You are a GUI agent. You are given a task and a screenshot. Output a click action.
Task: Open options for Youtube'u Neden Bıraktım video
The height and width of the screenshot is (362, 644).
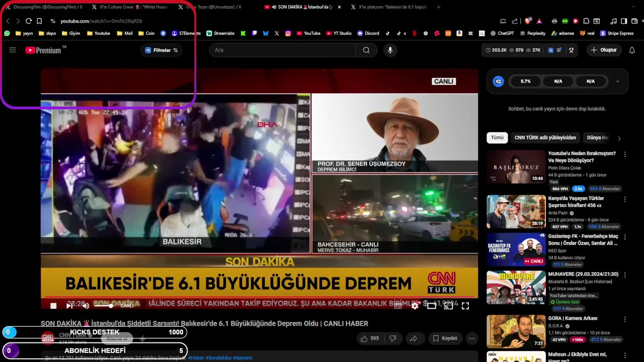pyautogui.click(x=625, y=154)
